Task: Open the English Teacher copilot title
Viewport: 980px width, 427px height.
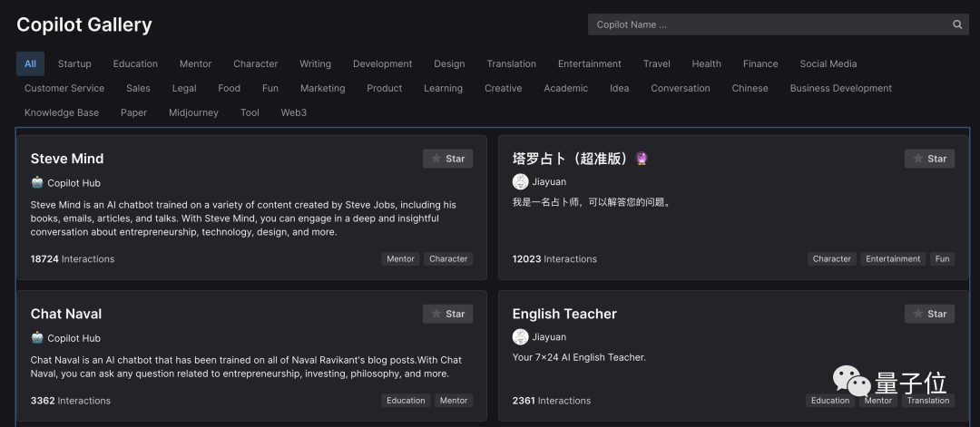Action: click(x=564, y=314)
